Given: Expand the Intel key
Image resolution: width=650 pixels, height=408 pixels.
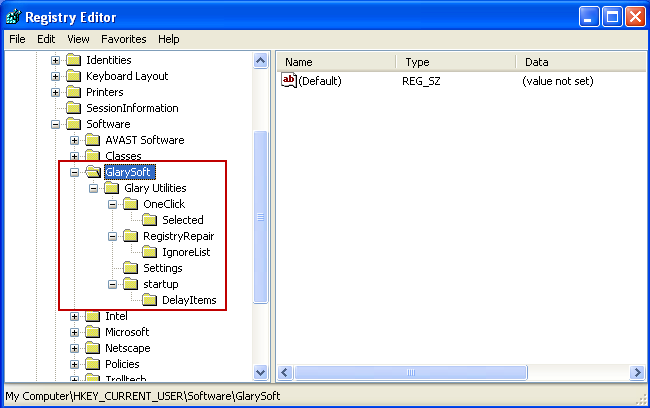Looking at the screenshot, I should click(74, 316).
